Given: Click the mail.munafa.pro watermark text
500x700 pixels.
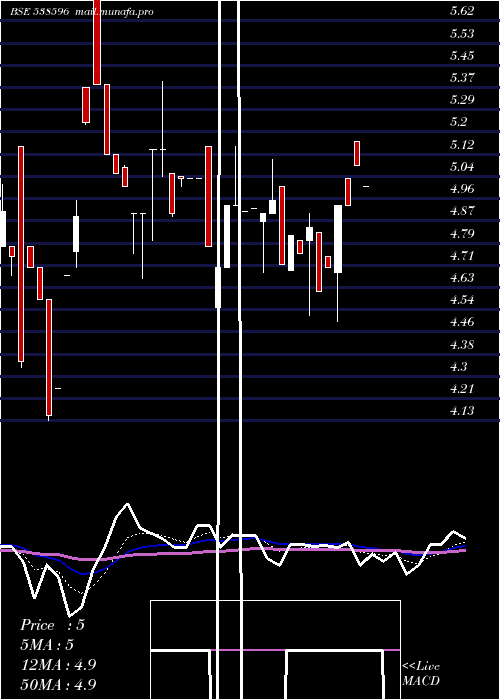Looking at the screenshot, I should [x=114, y=12].
